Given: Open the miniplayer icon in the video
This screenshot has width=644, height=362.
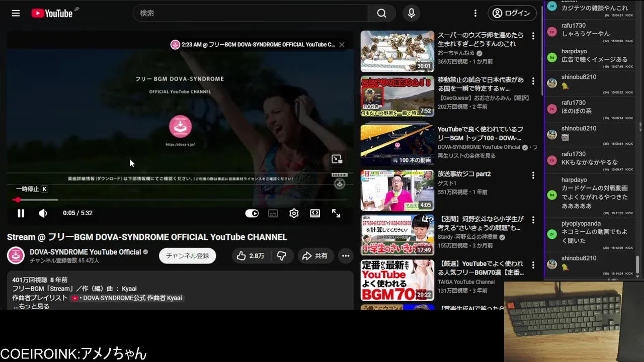Looking at the screenshot, I should pyautogui.click(x=337, y=159).
